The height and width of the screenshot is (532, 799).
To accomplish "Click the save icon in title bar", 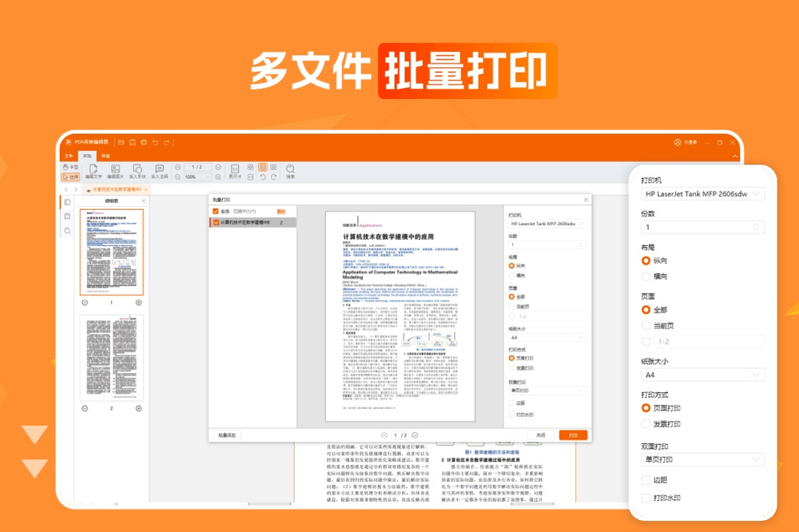I will pos(133,142).
